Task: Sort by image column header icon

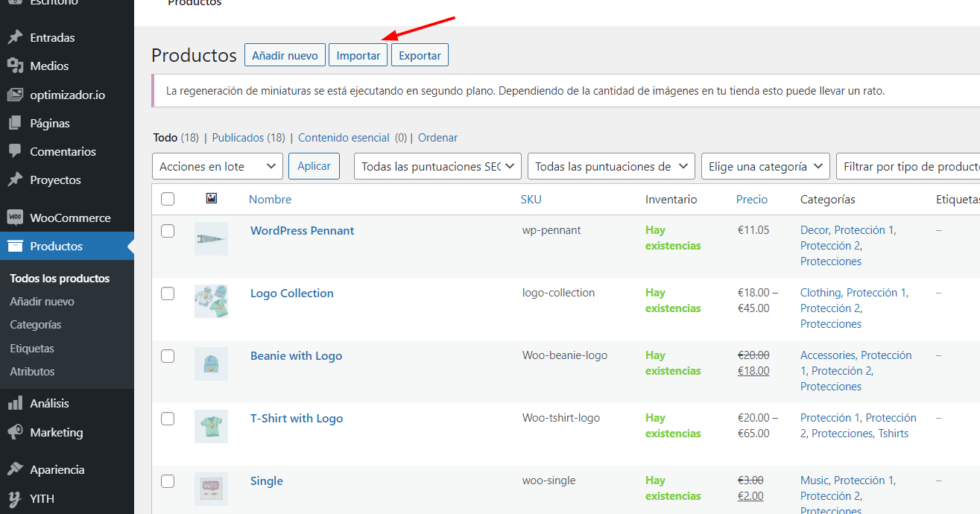Action: point(212,198)
